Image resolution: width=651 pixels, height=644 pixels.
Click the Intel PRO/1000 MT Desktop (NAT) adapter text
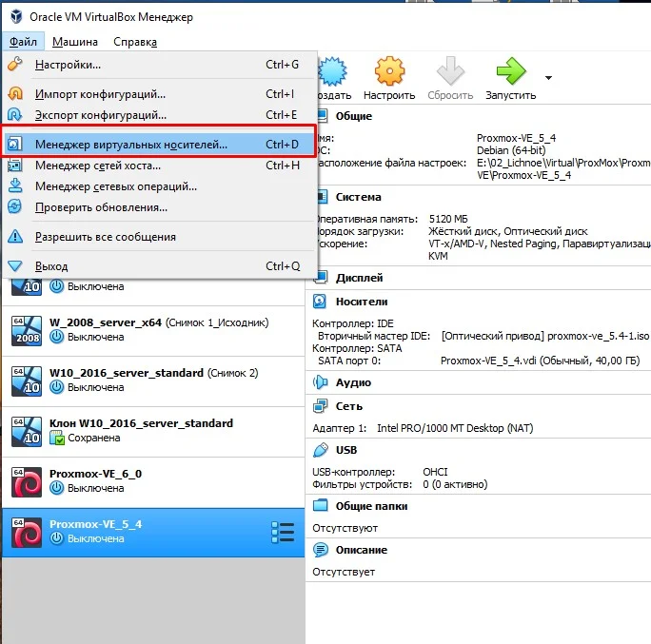click(455, 428)
